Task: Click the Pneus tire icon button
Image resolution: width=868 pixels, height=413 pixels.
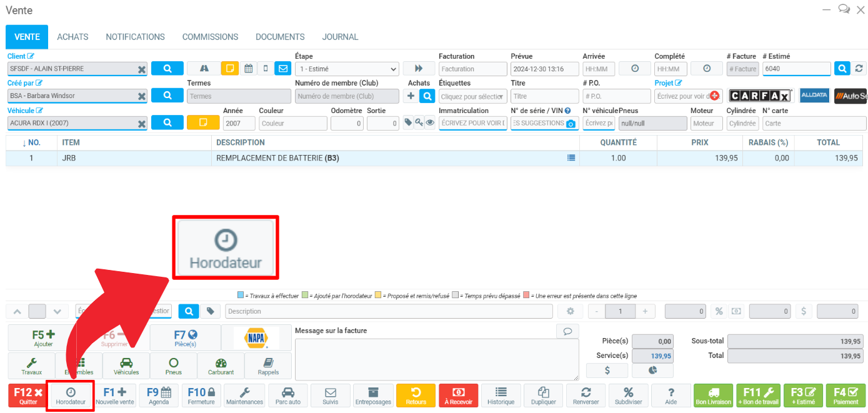Action: [173, 366]
